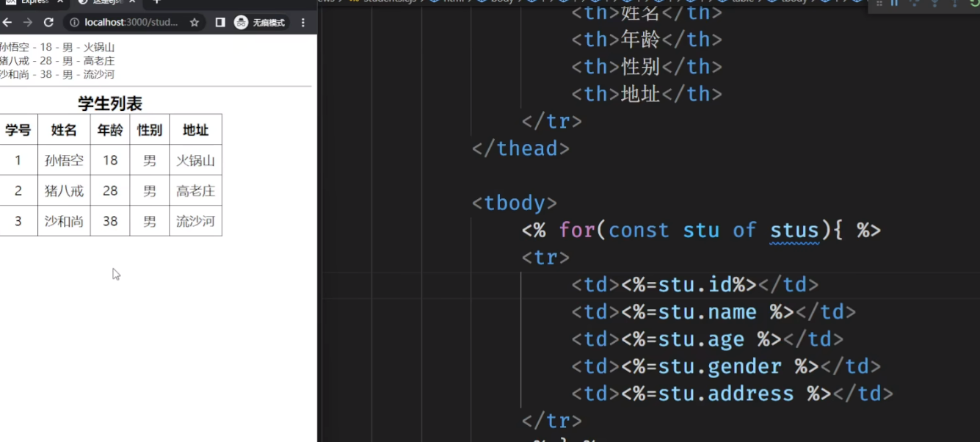
Task: Click the 火锅山 table cell
Action: [x=195, y=160]
